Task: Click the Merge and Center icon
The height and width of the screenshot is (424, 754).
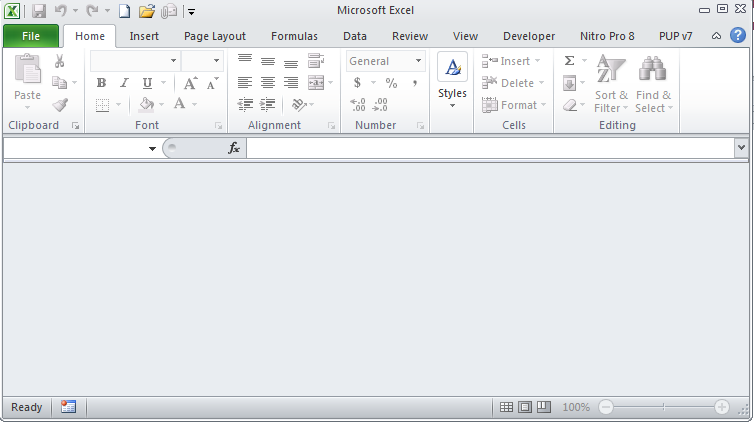Action: tap(316, 83)
